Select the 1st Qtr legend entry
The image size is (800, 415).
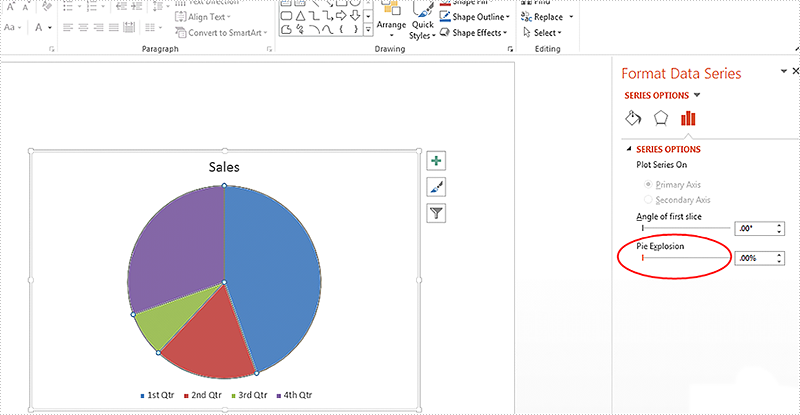(x=157, y=395)
